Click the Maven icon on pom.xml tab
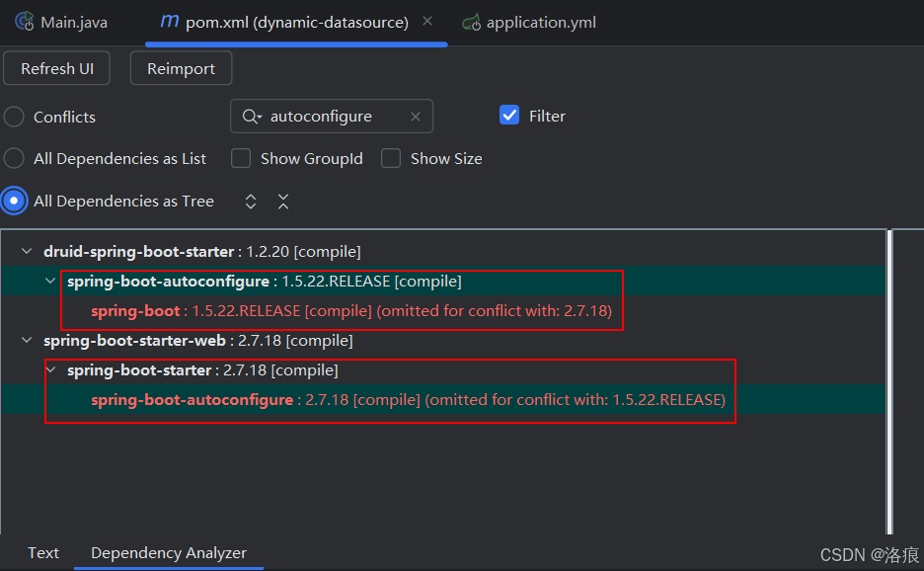 click(169, 21)
